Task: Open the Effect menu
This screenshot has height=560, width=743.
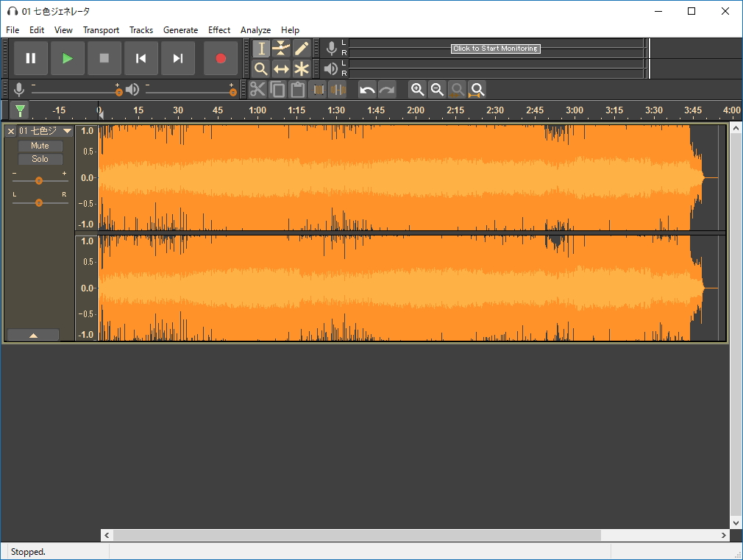Action: click(218, 30)
